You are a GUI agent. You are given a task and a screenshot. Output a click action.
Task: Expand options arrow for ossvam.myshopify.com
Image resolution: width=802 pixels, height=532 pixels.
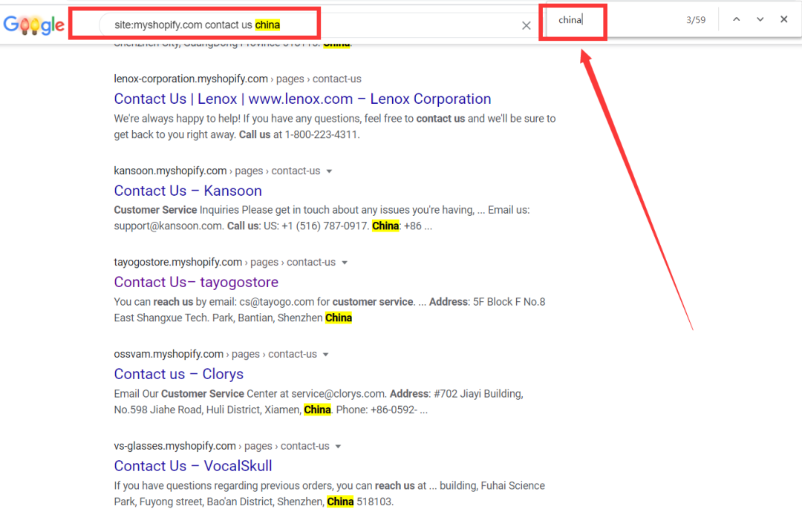click(326, 355)
